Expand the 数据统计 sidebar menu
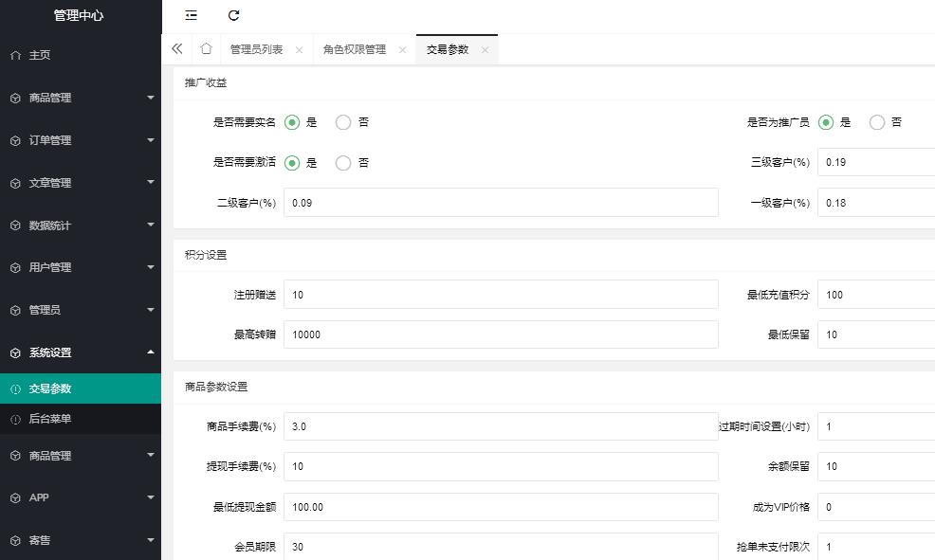Screen dimensions: 935x560 (81, 226)
